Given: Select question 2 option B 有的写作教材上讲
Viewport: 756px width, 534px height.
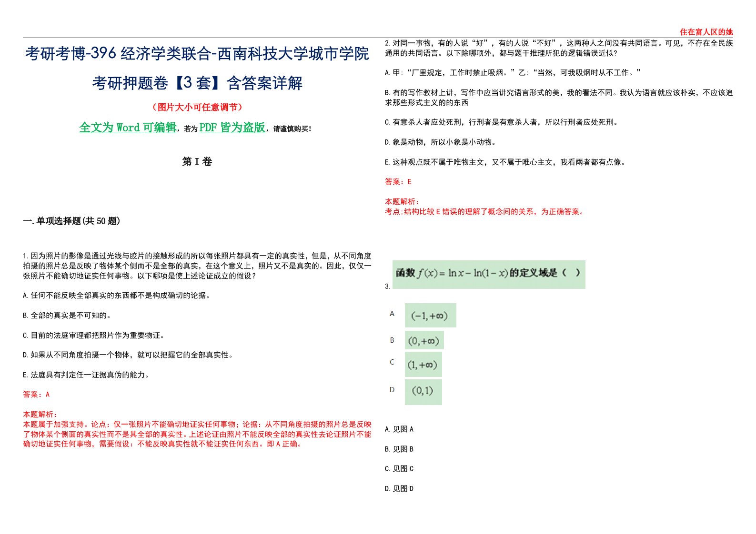Looking at the screenshot, I should [559, 98].
